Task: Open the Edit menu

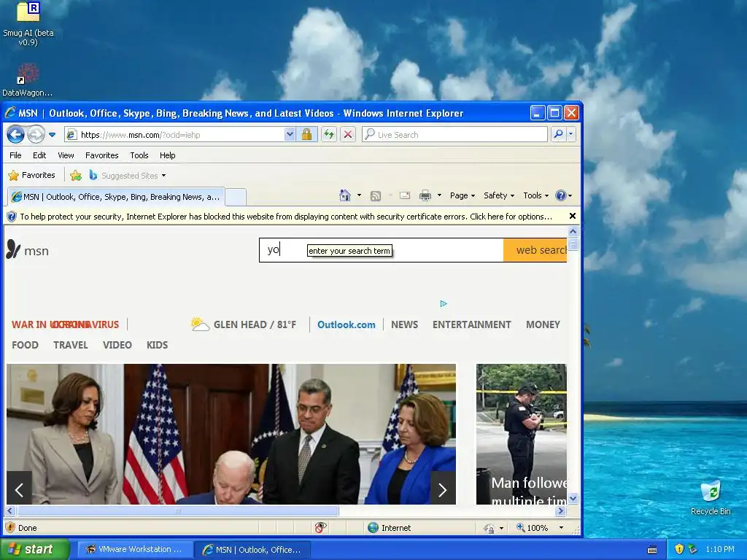Action: (x=39, y=155)
